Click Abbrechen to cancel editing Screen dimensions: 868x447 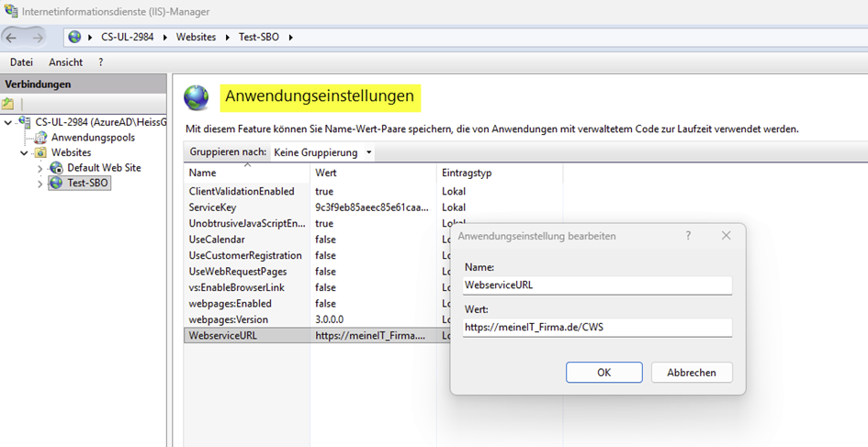[x=691, y=372]
